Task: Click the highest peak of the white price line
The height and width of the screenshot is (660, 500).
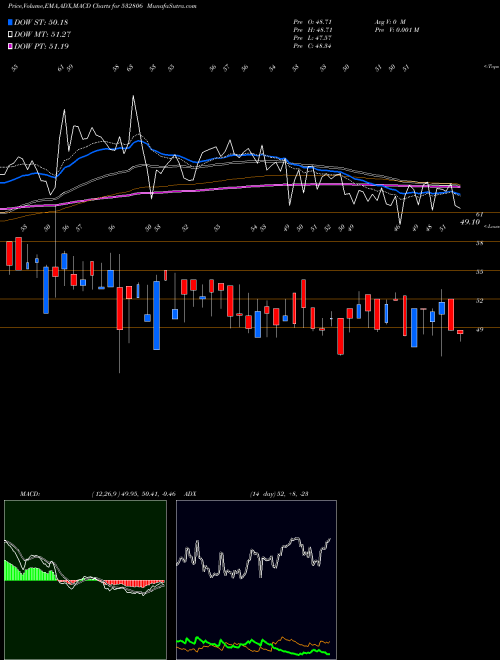Action: coord(133,96)
